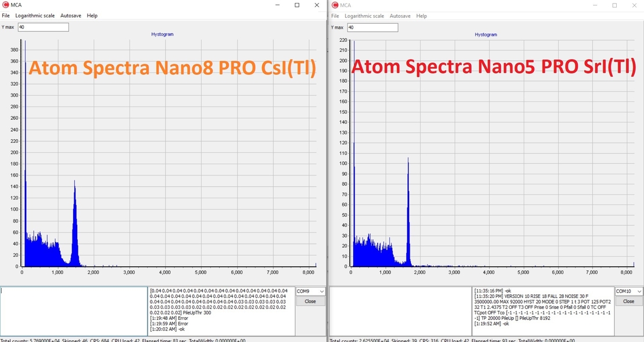This screenshot has width=644, height=342.
Task: Click the Y max field in right window
Action: coord(372,27)
